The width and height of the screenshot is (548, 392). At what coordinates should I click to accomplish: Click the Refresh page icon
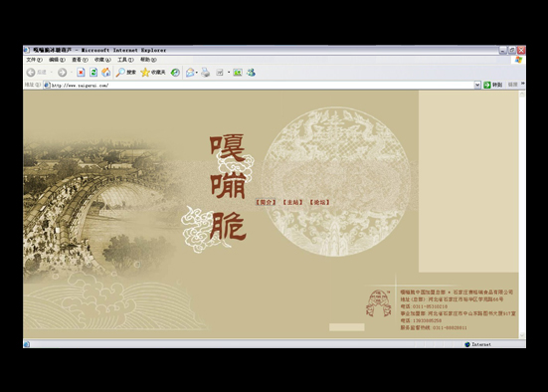(93, 73)
